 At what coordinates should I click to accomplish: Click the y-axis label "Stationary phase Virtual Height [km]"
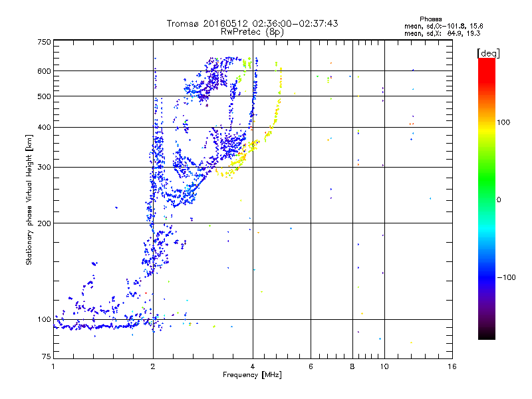29,200
